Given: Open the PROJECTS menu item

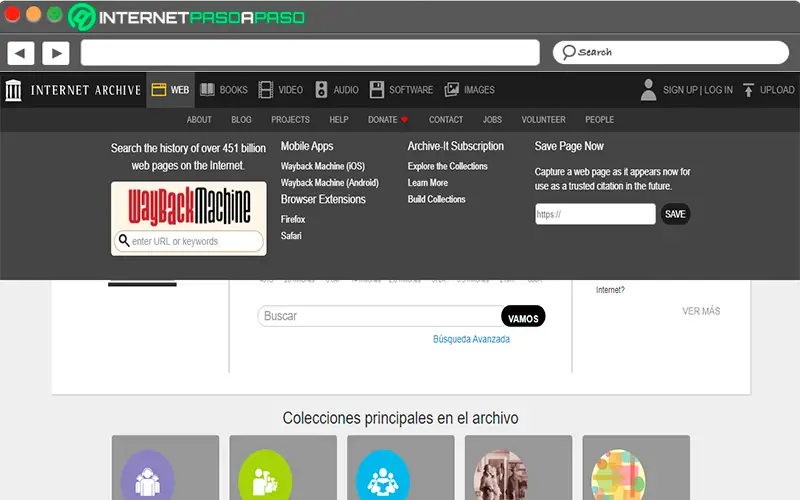Looking at the screenshot, I should pos(290,119).
